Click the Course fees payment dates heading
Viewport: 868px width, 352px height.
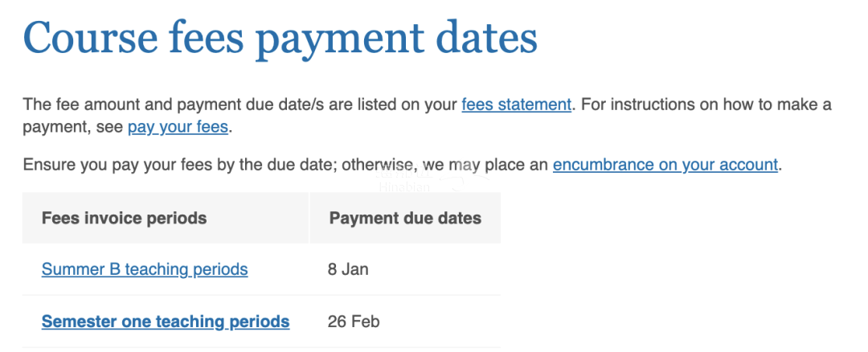[x=280, y=39]
